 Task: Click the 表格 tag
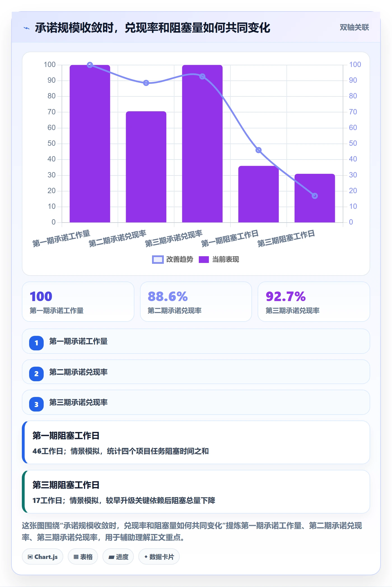pyautogui.click(x=83, y=557)
